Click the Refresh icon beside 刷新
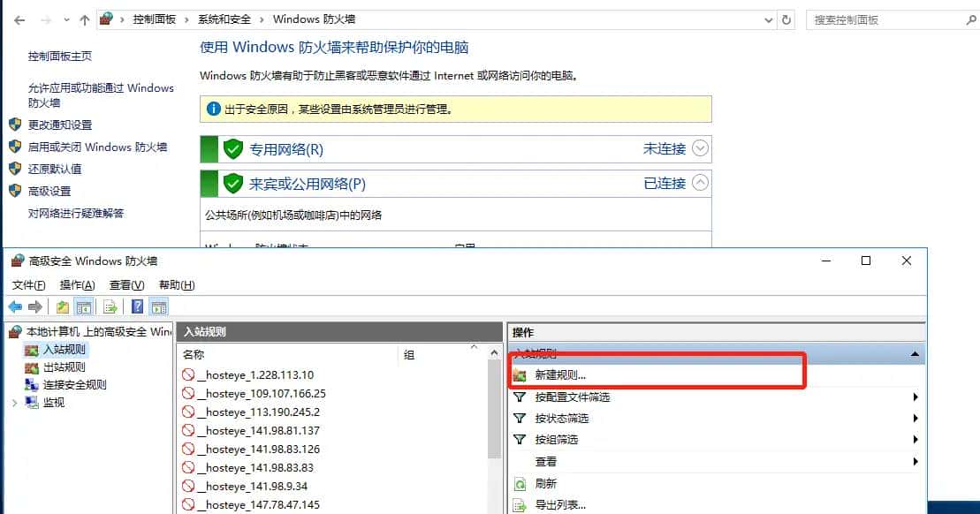 [x=519, y=483]
